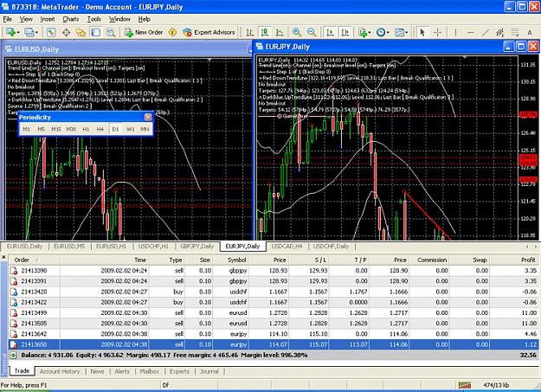This screenshot has width=541, height=392.
Task: Pick the equidistant channel tool
Action: (500, 32)
